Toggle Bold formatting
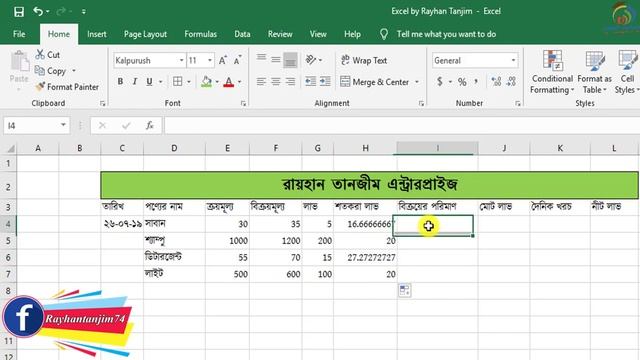 120,82
